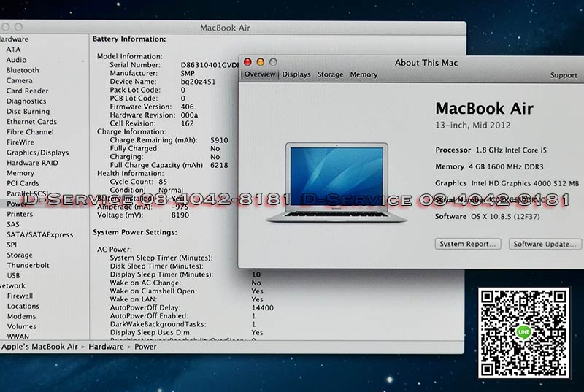The height and width of the screenshot is (392, 584).
Task: Click the AutoPowerOff Delay value 14400
Action: 263,307
